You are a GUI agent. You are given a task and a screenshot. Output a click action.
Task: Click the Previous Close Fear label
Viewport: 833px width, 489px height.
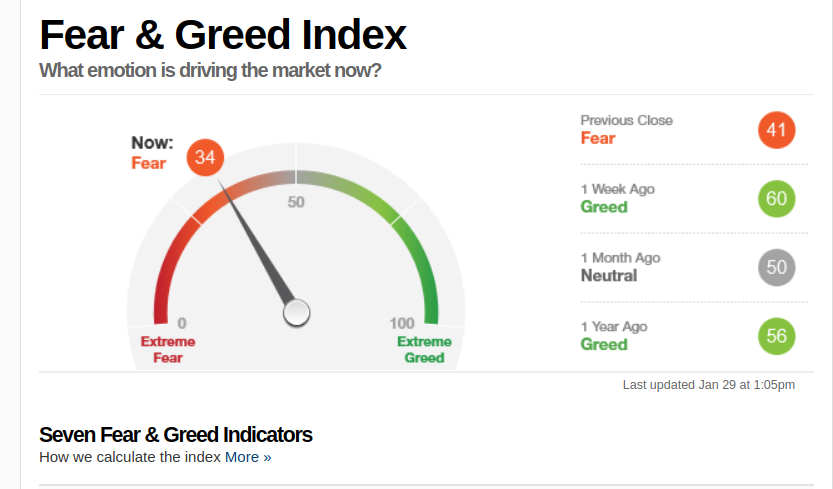[x=598, y=138]
